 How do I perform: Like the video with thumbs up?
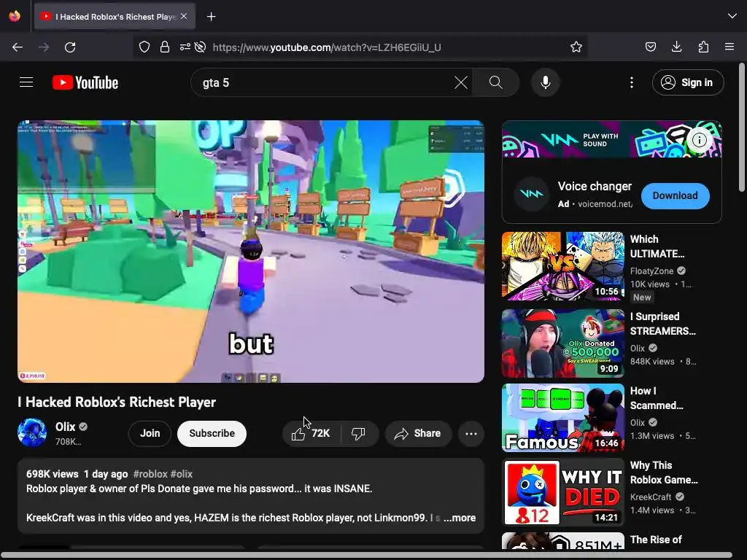(x=311, y=433)
